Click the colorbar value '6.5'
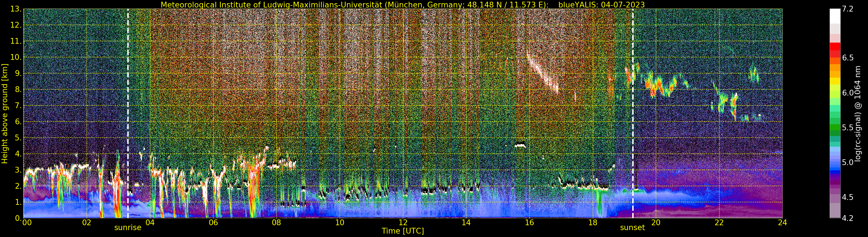 click(848, 58)
